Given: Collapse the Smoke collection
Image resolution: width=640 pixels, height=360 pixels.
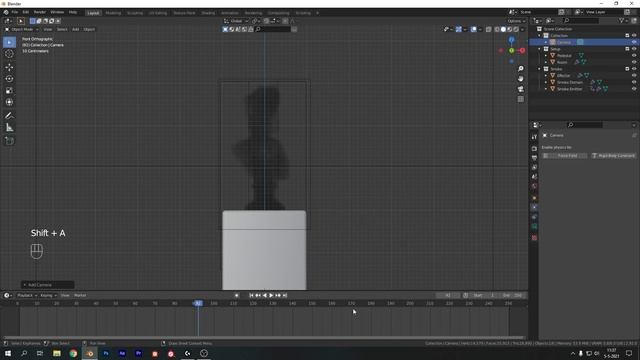Looking at the screenshot, I should click(x=539, y=69).
